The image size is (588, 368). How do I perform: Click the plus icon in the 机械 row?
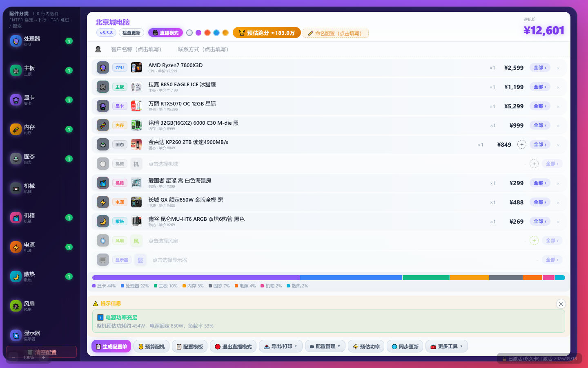point(534,164)
